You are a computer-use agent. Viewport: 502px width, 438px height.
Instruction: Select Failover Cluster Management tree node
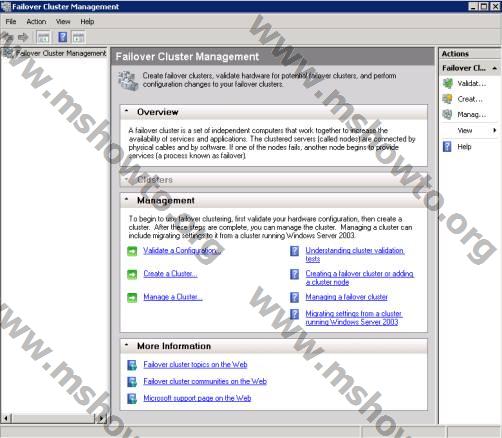click(61, 53)
